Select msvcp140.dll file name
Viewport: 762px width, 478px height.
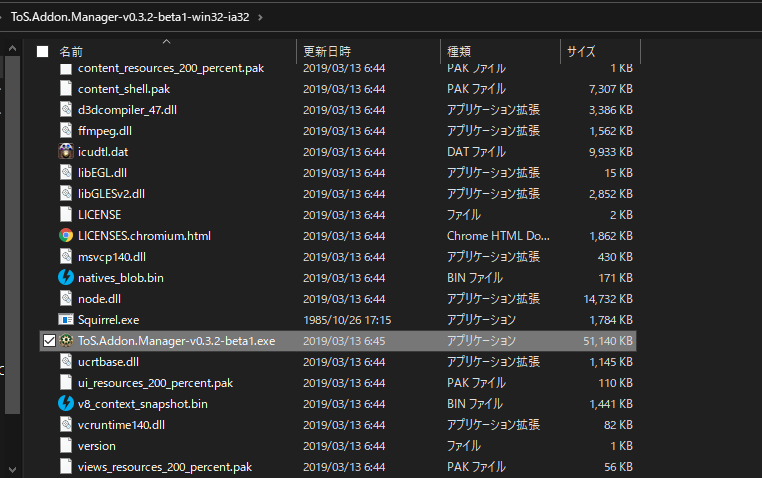pos(112,256)
